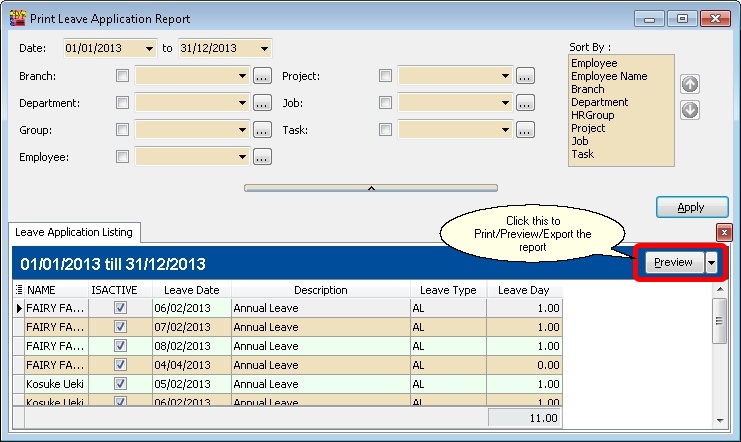
Task: Click the grid scroll up arrow
Action: click(720, 289)
